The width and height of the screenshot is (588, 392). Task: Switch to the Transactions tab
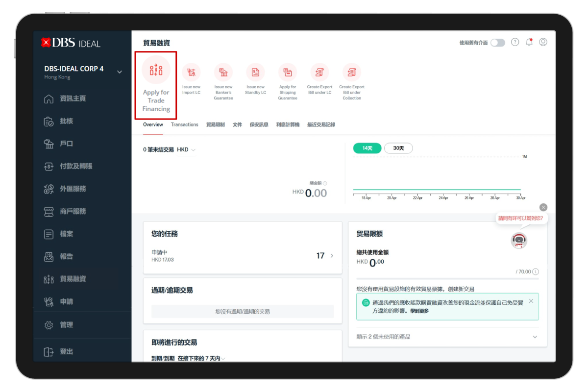point(184,125)
